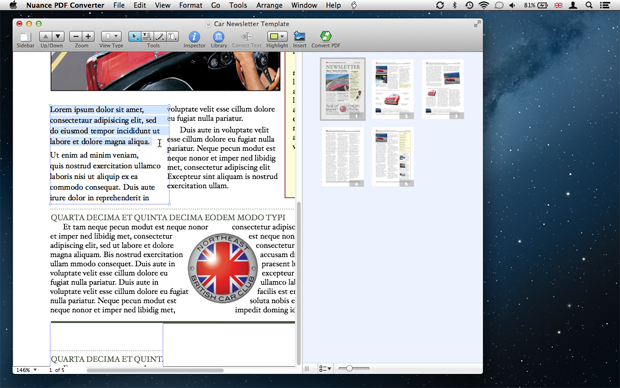Select page 5 thumbnail
This screenshot has height=388, width=620.
point(393,157)
